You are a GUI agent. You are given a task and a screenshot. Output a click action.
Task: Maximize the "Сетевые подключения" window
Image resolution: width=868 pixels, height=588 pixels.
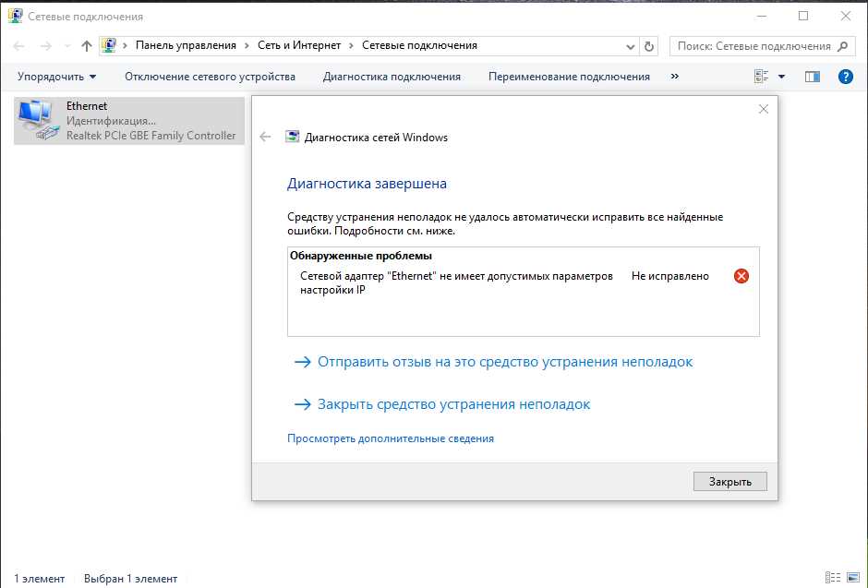[x=803, y=16]
